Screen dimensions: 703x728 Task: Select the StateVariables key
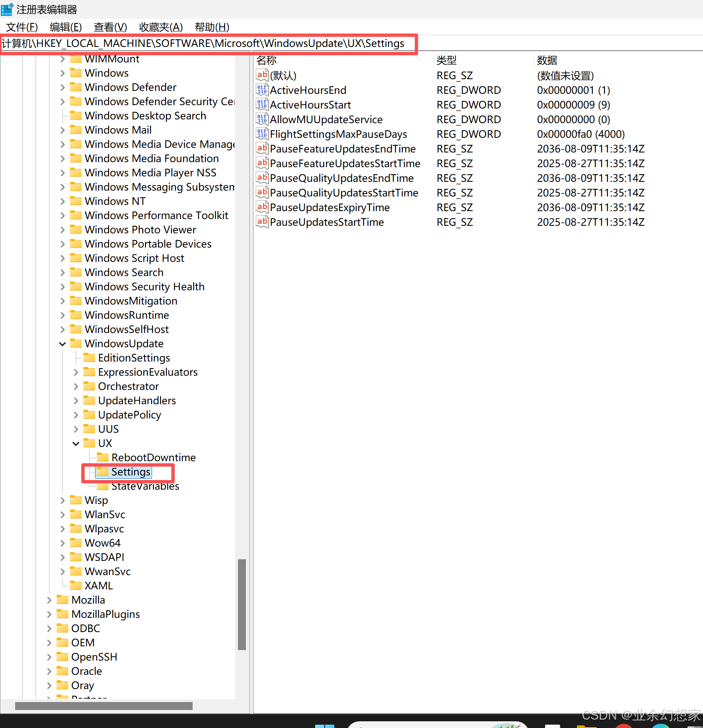[145, 486]
